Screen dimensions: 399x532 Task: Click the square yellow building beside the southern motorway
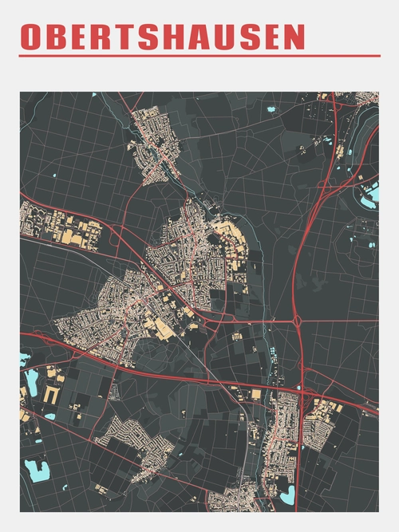[x=255, y=394]
